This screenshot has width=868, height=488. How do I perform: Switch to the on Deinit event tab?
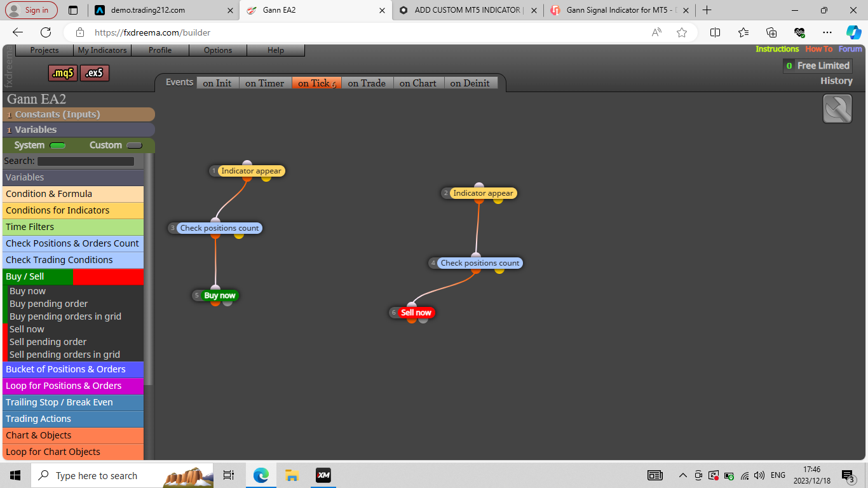pos(470,83)
